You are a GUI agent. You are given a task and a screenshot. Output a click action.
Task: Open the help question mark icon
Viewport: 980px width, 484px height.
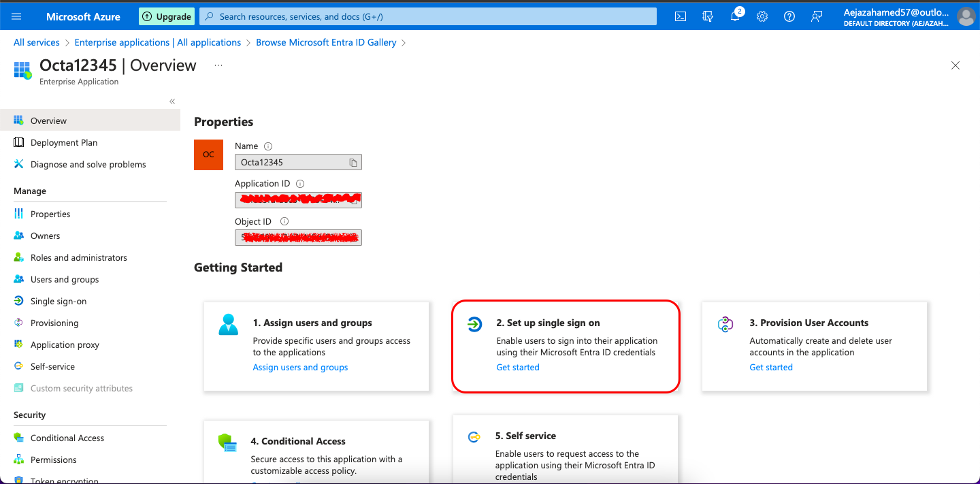coord(789,16)
